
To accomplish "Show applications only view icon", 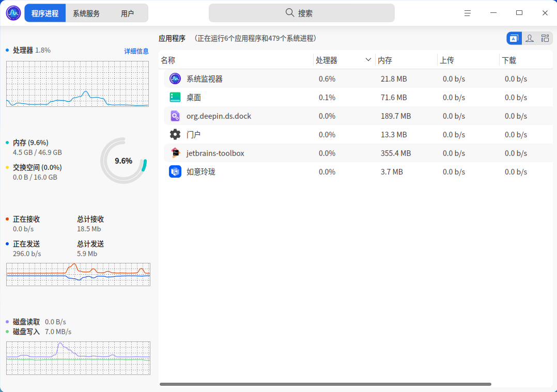I will [x=514, y=38].
